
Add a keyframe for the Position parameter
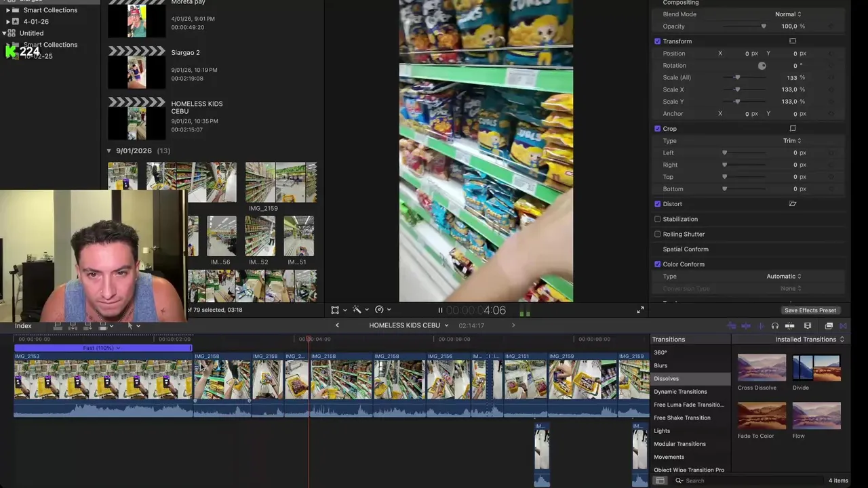(831, 54)
